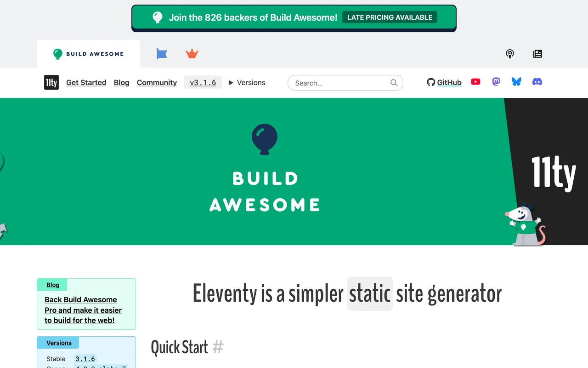Screen dimensions: 588x368
Task: Click the Quick Start heading anchor #
Action: 218,347
